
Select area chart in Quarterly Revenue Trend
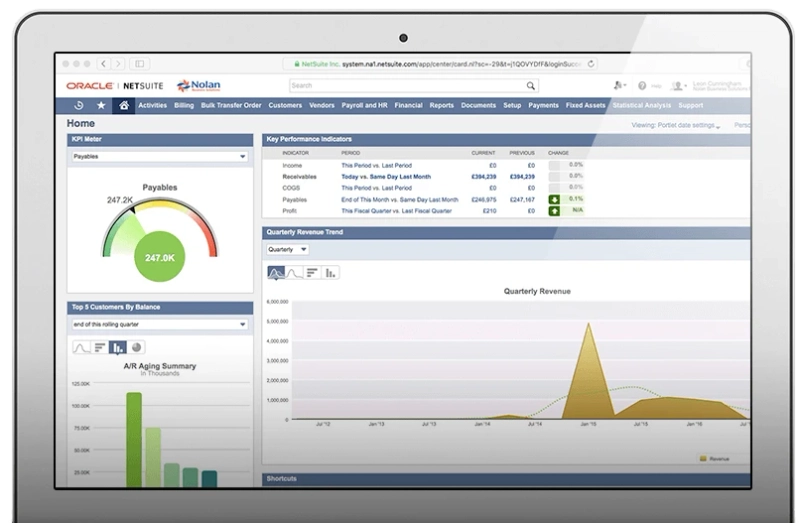click(x=276, y=273)
